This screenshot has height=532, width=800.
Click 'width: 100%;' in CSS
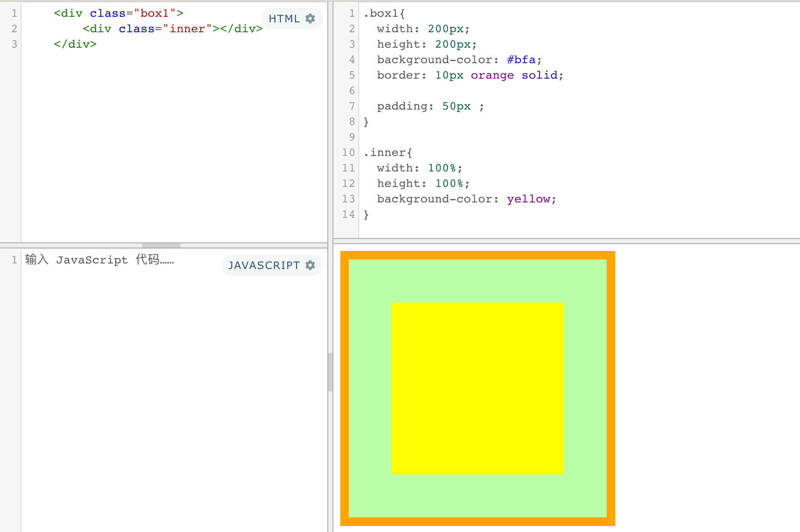[x=420, y=168]
